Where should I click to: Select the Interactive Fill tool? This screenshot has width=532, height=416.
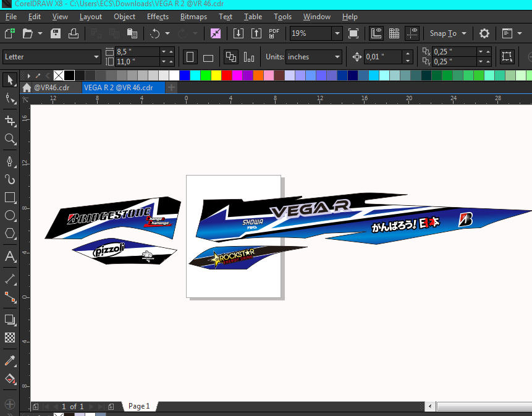coord(9,378)
